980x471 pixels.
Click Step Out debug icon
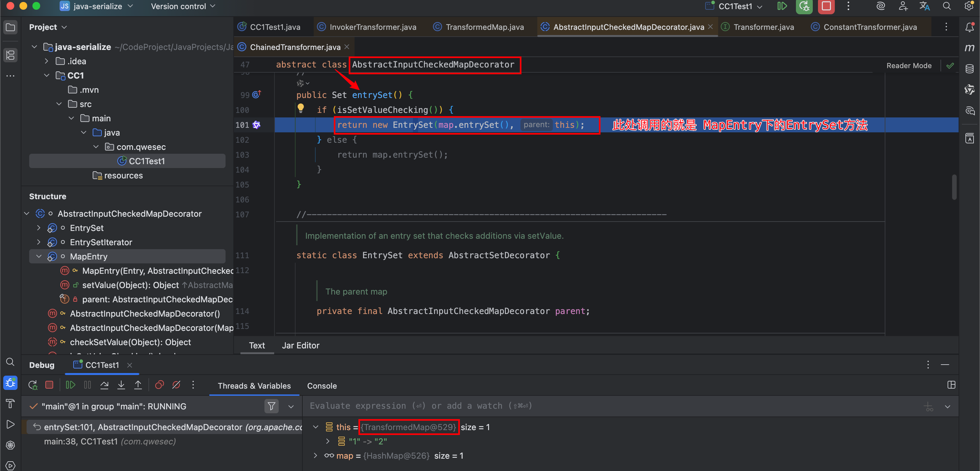[x=138, y=385]
